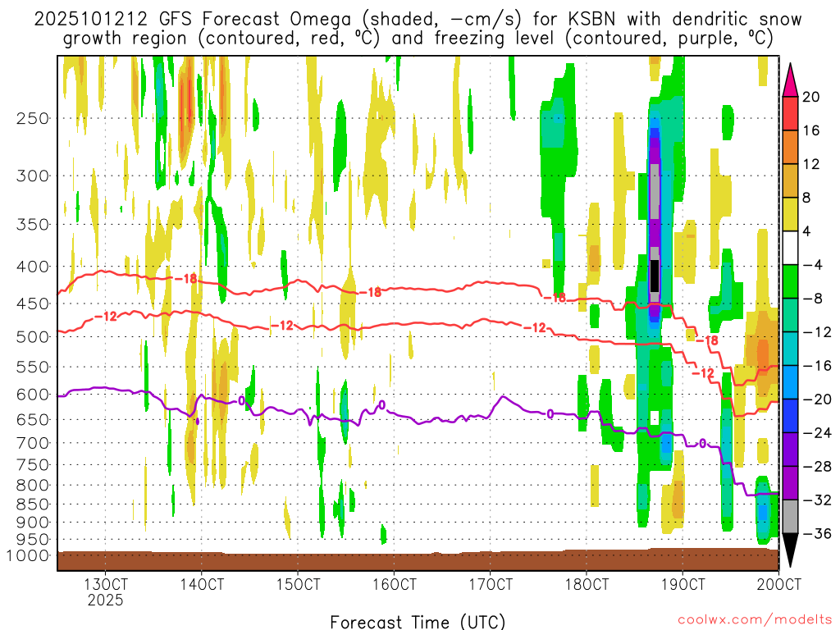
Task: Select the 250 pressure level label
Action: pyautogui.click(x=33, y=118)
